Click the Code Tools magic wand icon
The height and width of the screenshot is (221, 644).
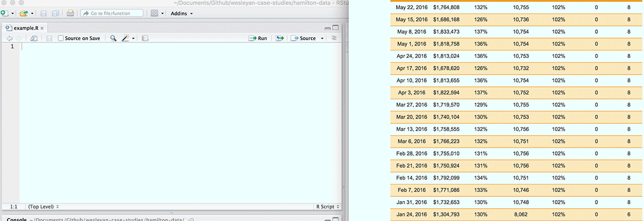click(x=126, y=38)
